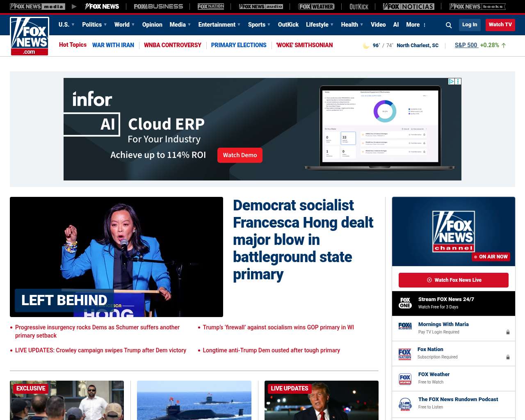This screenshot has height=420, width=525.
Task: Open the Fox News Media network logo
Action: [x=37, y=7]
